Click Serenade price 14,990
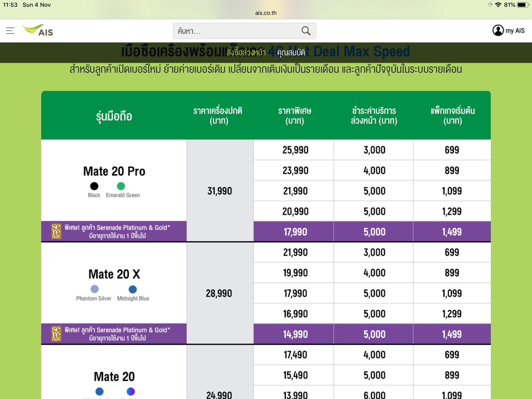The width and height of the screenshot is (532, 399). point(295,334)
